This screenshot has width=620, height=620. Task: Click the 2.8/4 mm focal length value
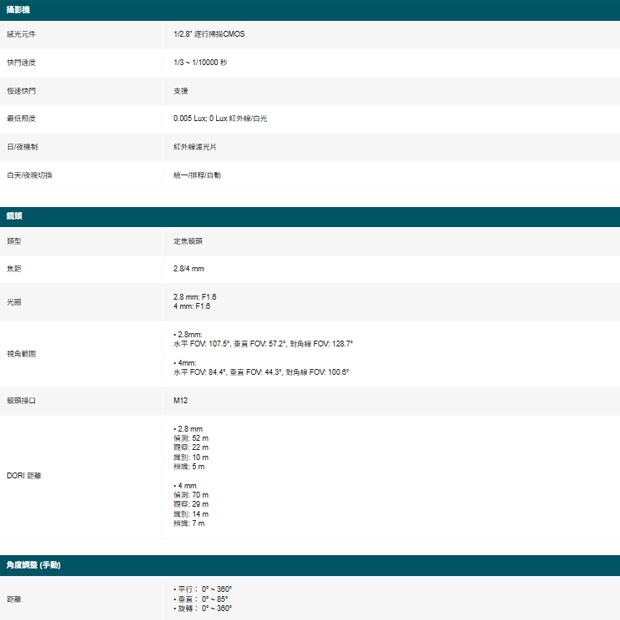(189, 269)
